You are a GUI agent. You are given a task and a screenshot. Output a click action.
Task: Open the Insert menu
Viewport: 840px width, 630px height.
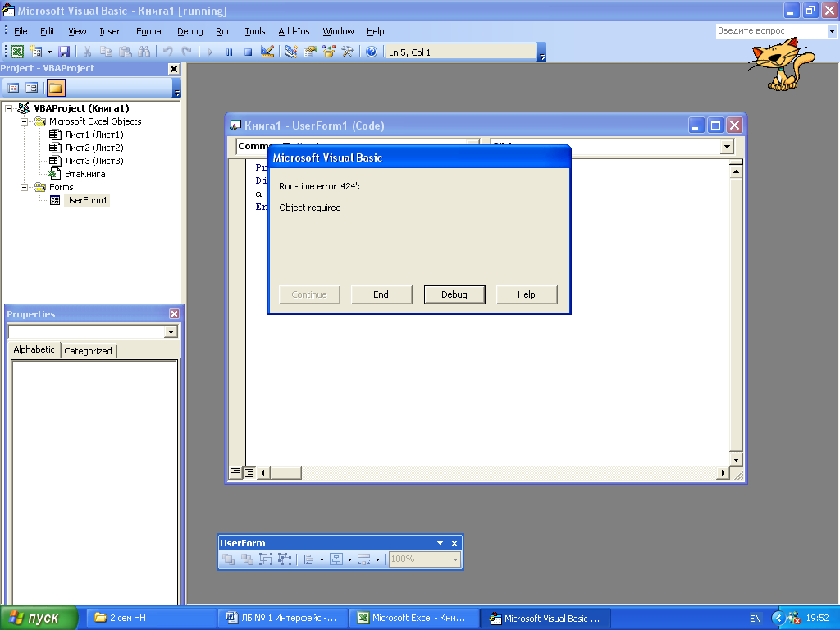(x=111, y=31)
